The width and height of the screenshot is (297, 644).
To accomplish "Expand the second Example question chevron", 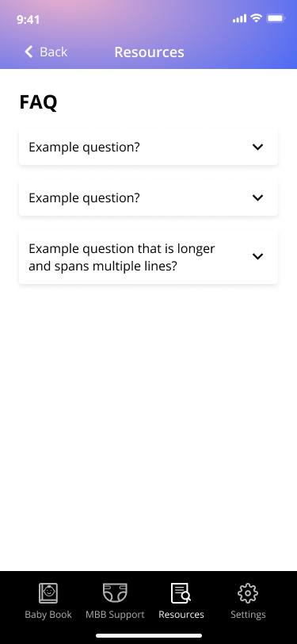I will pyautogui.click(x=257, y=198).
